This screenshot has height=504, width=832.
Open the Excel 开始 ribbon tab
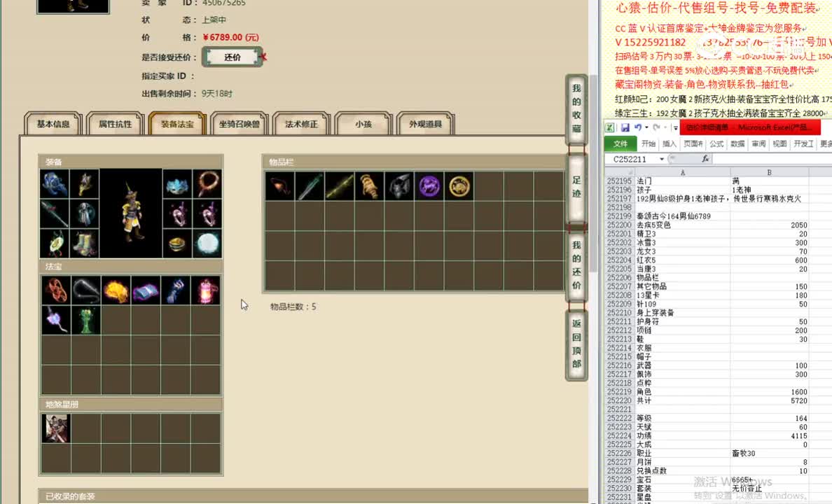click(x=649, y=143)
